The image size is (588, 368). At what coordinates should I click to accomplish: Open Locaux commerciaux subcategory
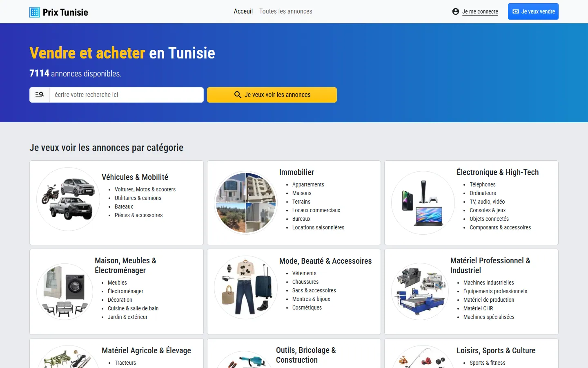pyautogui.click(x=316, y=210)
